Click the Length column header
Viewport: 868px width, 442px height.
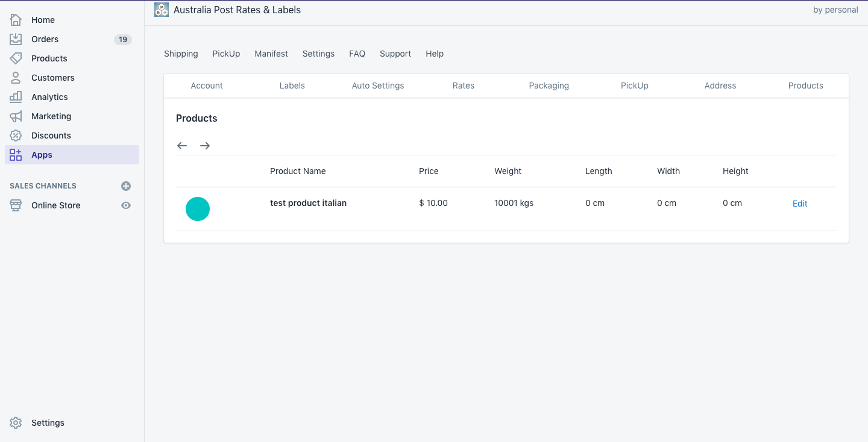click(x=599, y=171)
